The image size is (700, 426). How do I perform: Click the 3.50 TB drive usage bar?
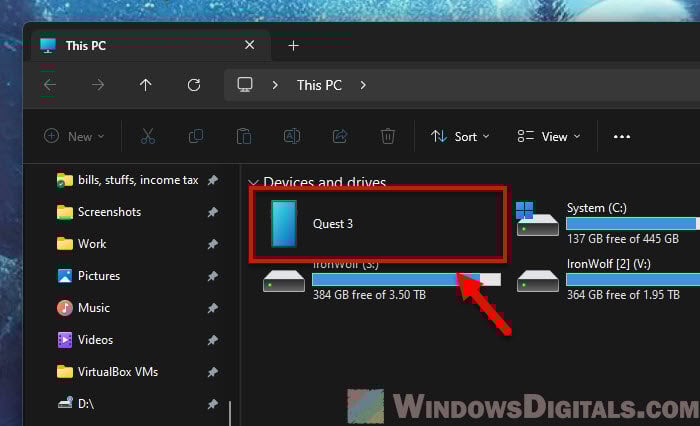(x=406, y=280)
